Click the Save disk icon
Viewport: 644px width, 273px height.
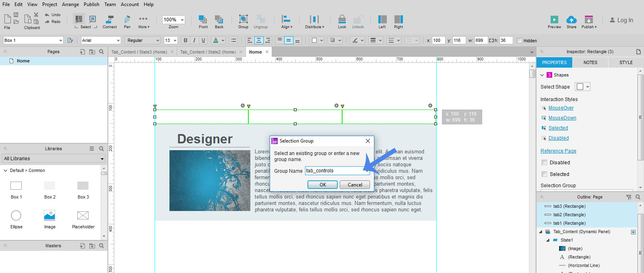(x=16, y=15)
